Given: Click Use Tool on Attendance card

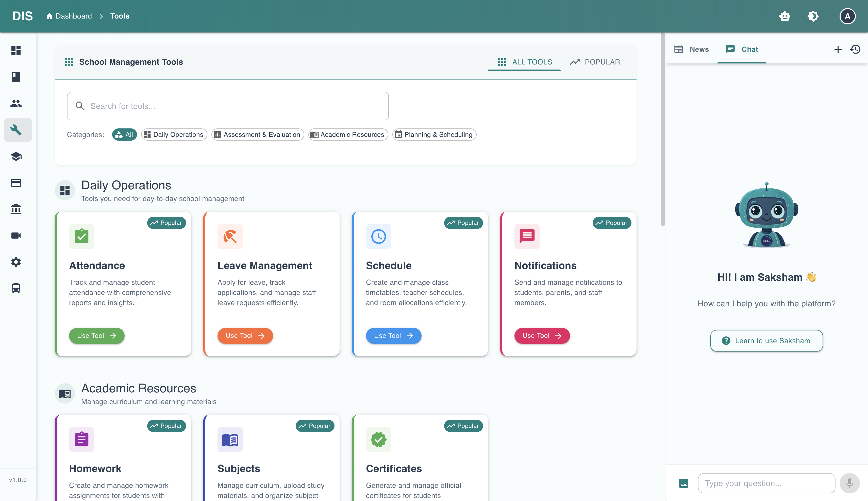Looking at the screenshot, I should [97, 336].
